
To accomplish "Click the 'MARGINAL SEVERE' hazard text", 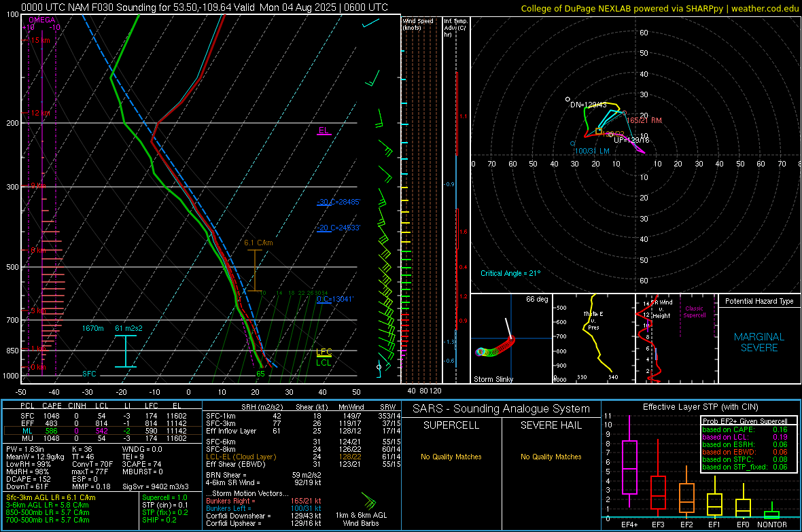I will point(759,342).
